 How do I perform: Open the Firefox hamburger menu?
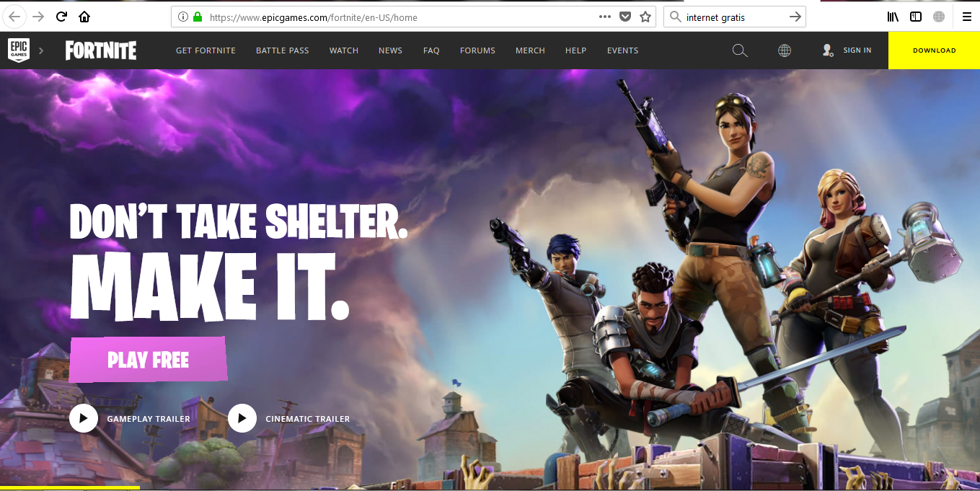(967, 17)
